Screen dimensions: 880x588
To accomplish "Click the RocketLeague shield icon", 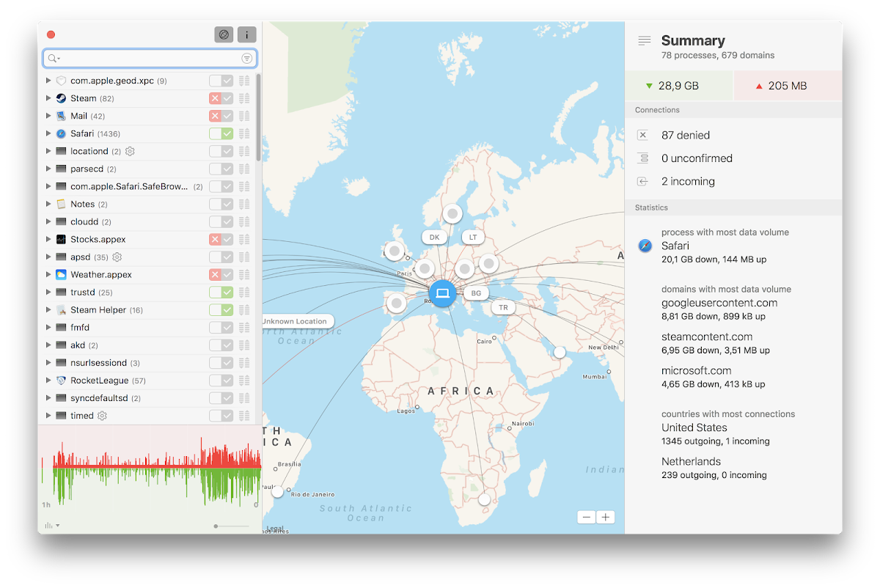I will pos(61,381).
